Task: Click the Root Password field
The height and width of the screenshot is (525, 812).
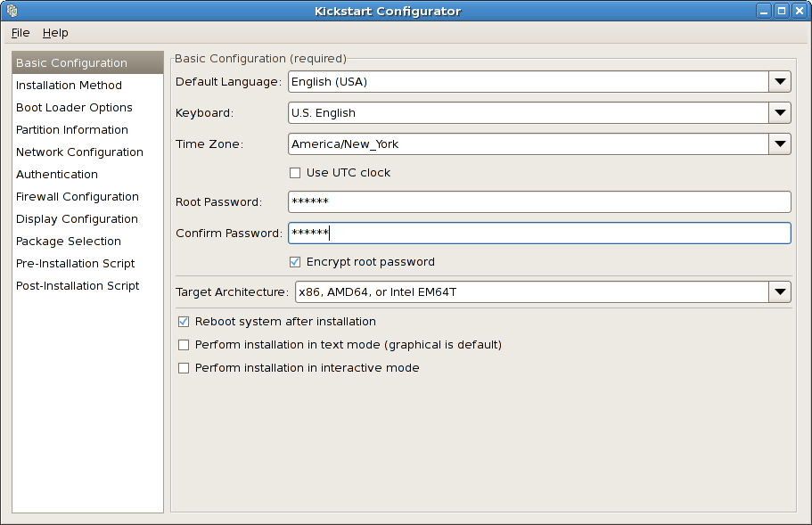Action: (x=539, y=202)
